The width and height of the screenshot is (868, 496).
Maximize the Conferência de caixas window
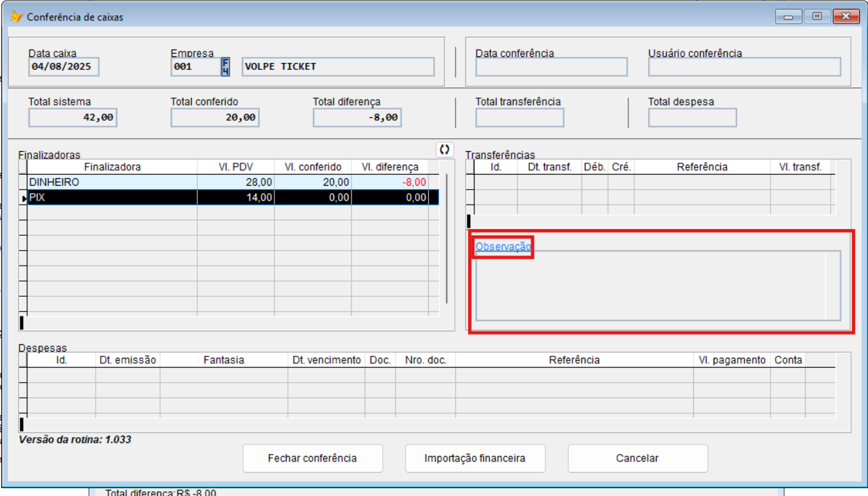click(817, 17)
